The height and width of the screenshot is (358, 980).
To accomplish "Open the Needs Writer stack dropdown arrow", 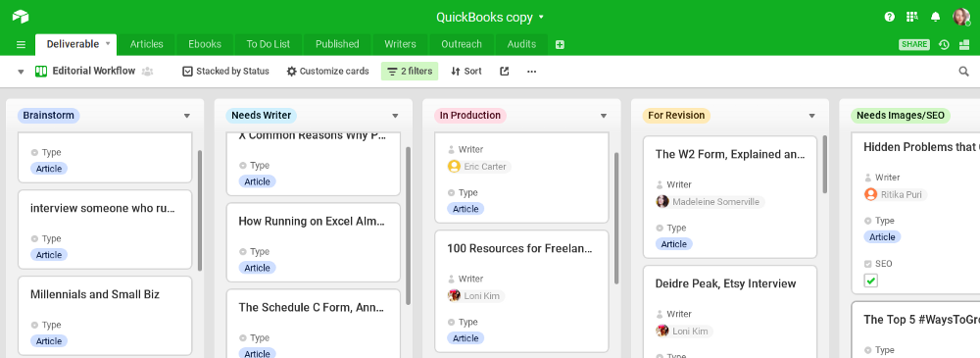I will point(395,116).
